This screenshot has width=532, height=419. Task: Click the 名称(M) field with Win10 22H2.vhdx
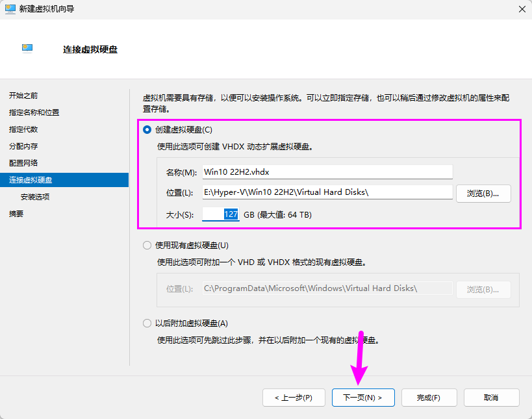pos(327,172)
